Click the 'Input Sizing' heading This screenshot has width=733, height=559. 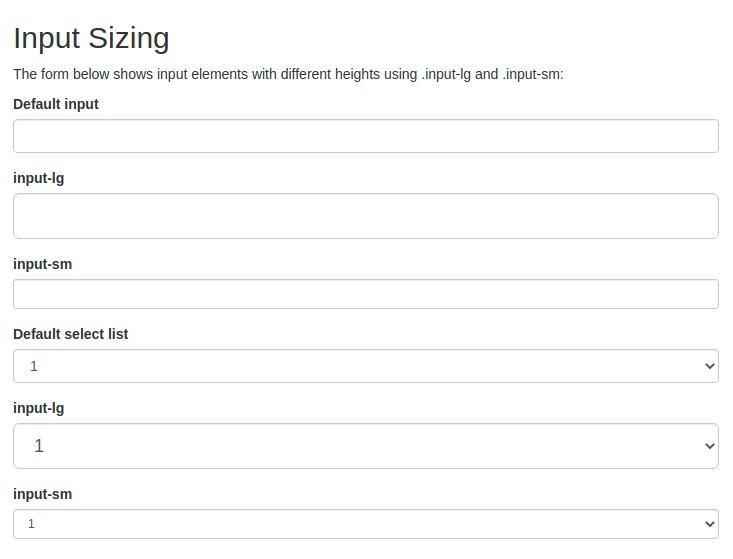[91, 38]
